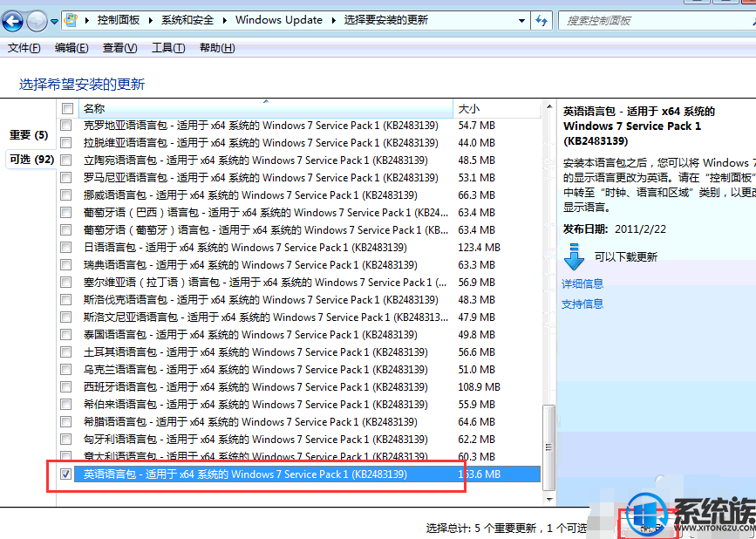Screen dimensions: 756x539
Task: Go back with the blue Back arrow
Action: tap(12, 21)
